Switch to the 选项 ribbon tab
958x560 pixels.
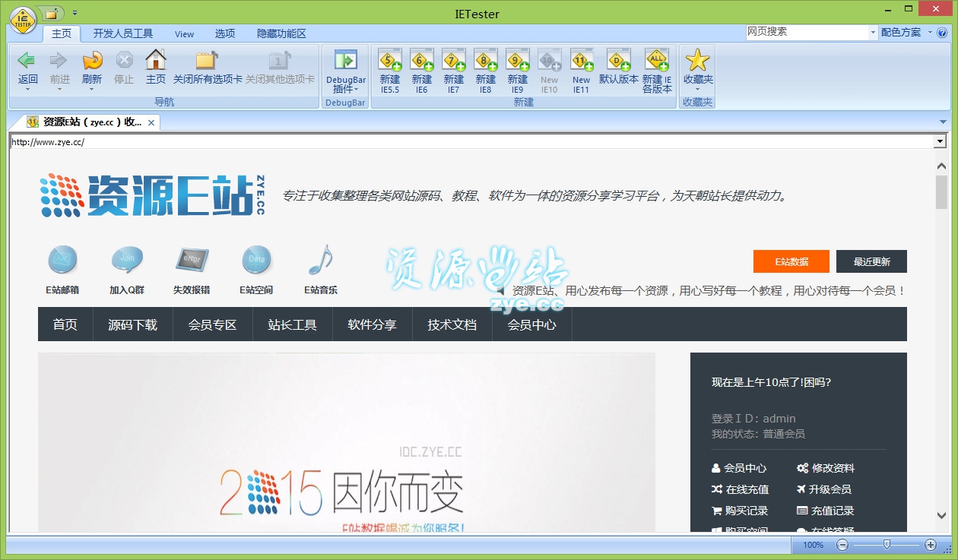(225, 33)
